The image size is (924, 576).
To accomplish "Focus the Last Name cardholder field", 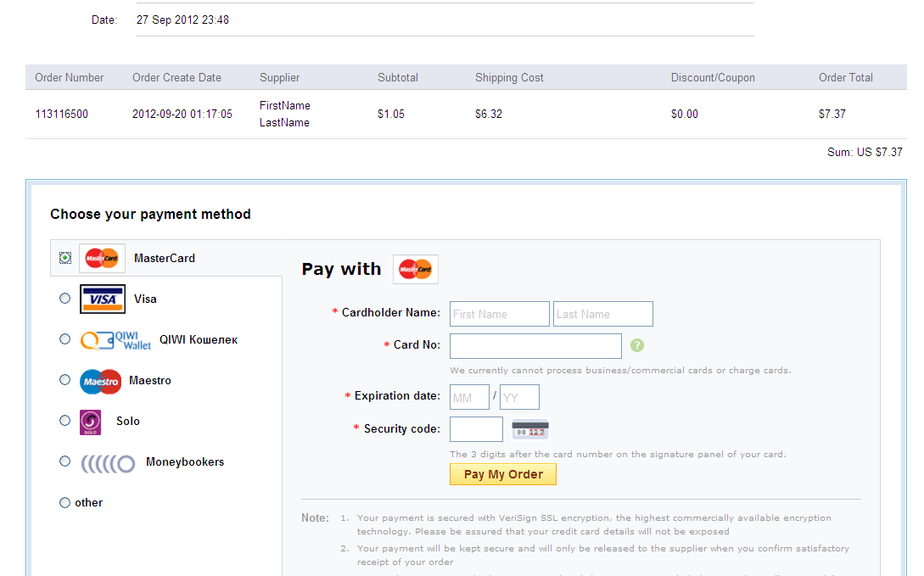I will (602, 314).
